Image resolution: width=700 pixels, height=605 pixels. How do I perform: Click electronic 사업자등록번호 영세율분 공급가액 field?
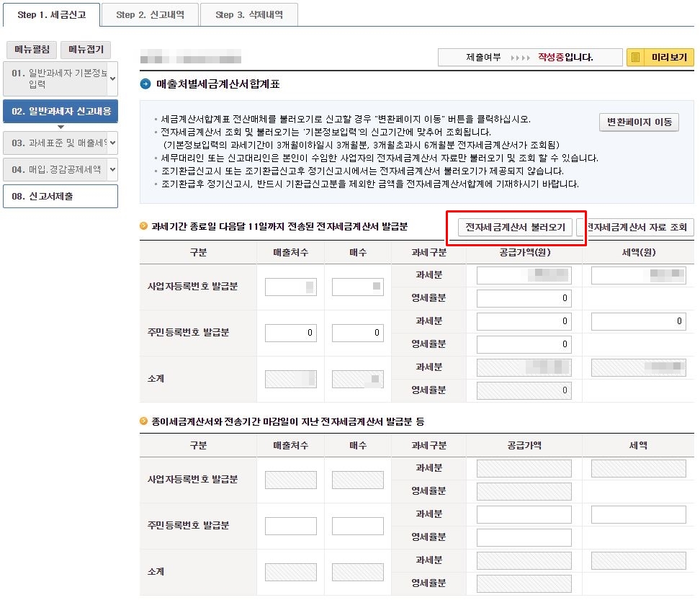coord(524,298)
